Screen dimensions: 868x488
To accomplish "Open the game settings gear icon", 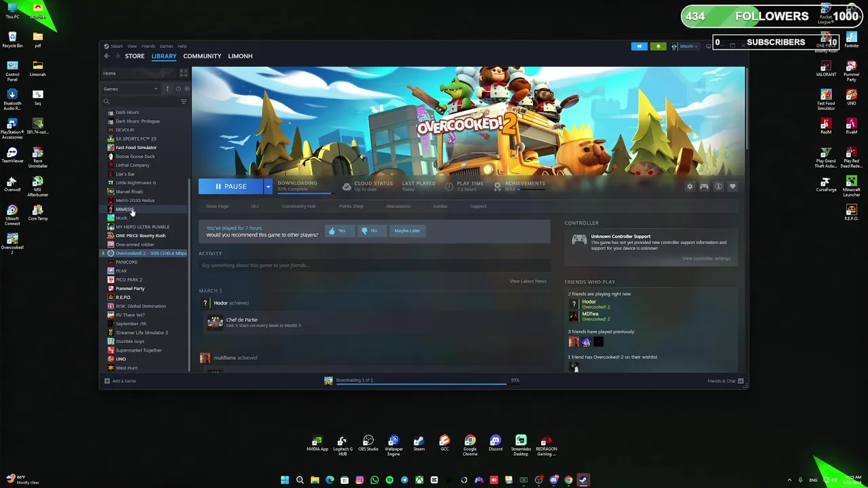I will pyautogui.click(x=690, y=186).
